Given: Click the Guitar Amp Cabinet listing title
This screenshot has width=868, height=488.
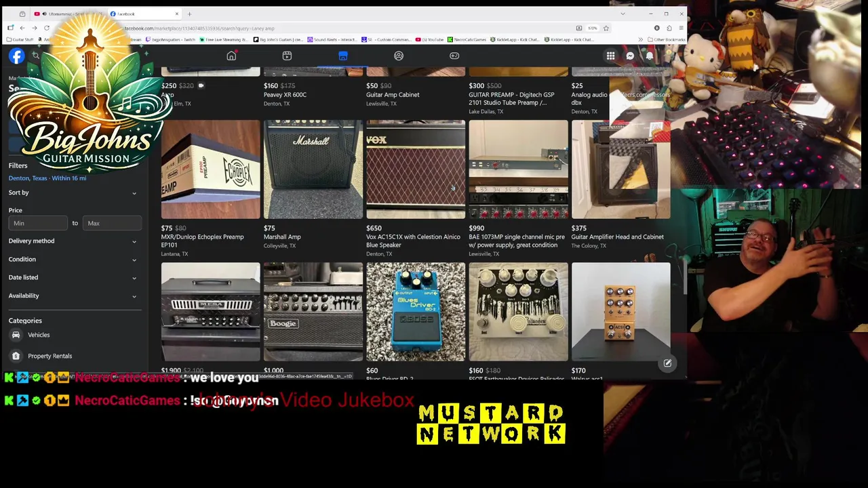Looking at the screenshot, I should click(393, 95).
